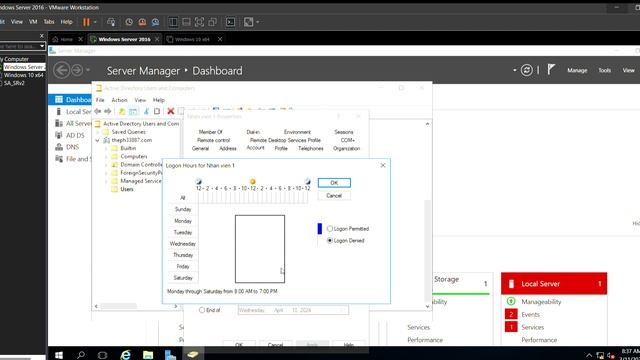The width and height of the screenshot is (640, 360).
Task: Click the ADUC tree scrollbar right arrow
Action: [176, 306]
